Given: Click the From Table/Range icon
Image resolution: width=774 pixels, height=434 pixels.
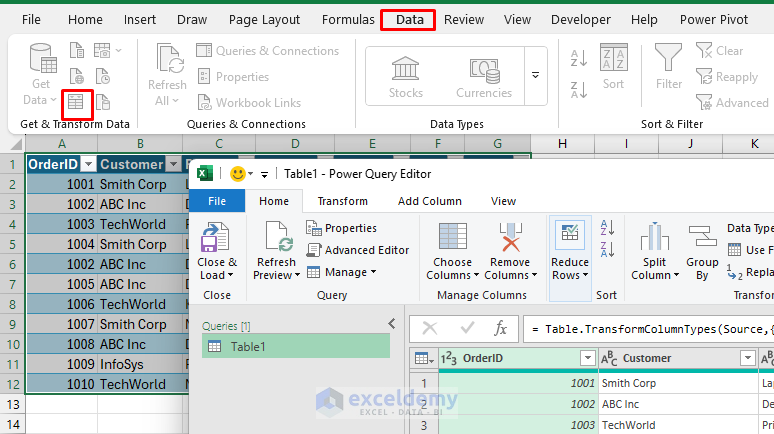Looking at the screenshot, I should [76, 102].
